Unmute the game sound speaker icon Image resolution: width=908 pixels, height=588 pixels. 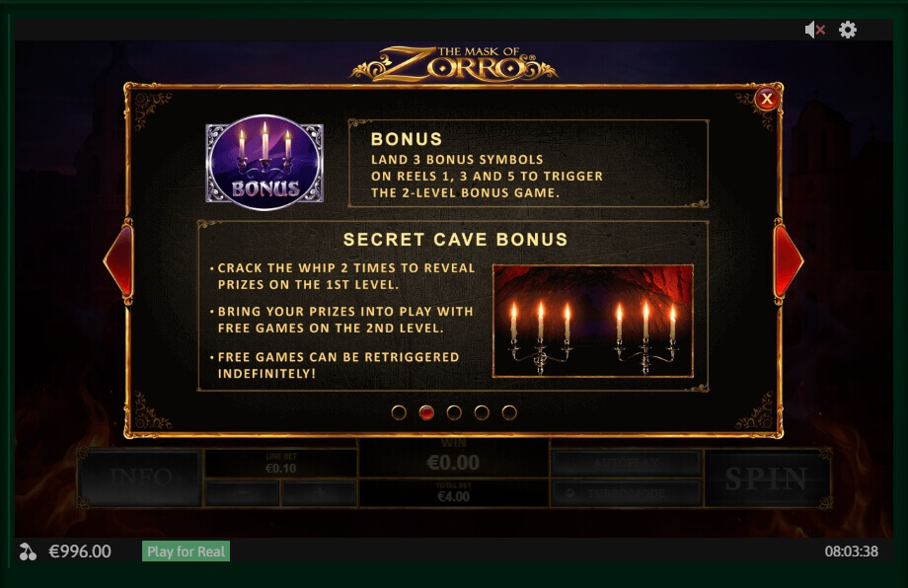[x=815, y=30]
